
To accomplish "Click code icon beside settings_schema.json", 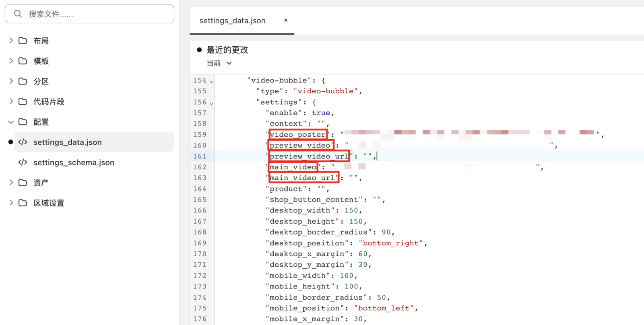I will point(23,162).
